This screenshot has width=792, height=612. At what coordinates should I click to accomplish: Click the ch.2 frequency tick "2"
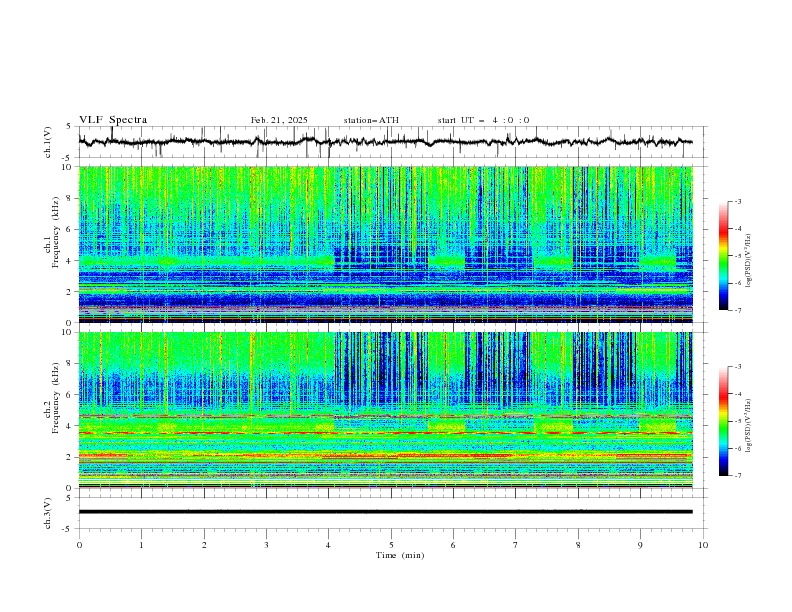coord(70,457)
